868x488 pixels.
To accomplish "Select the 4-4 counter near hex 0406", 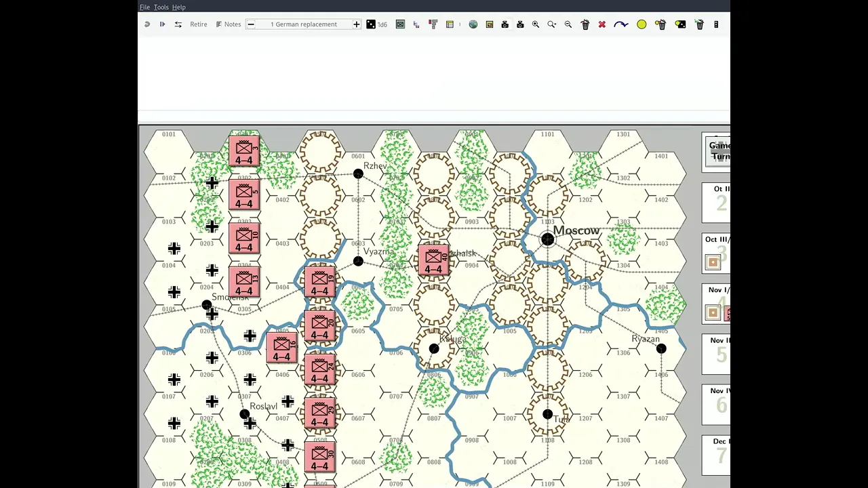I will 282,348.
